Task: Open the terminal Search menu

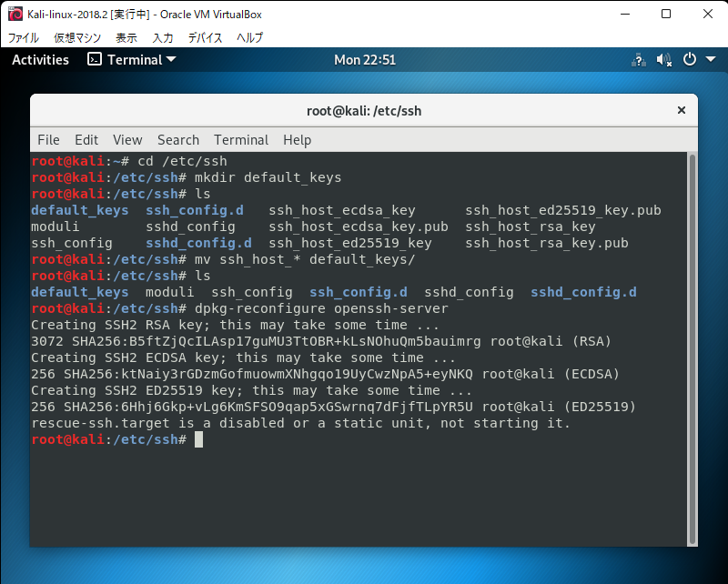Action: (x=178, y=140)
